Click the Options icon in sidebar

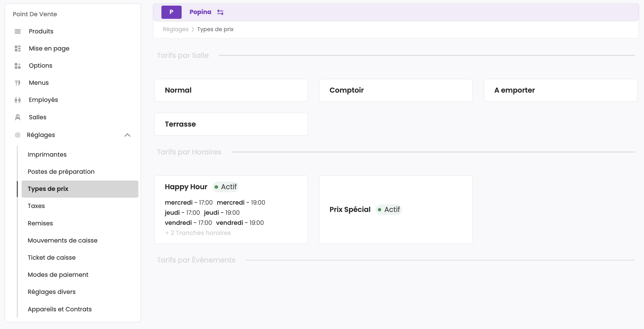(18, 66)
